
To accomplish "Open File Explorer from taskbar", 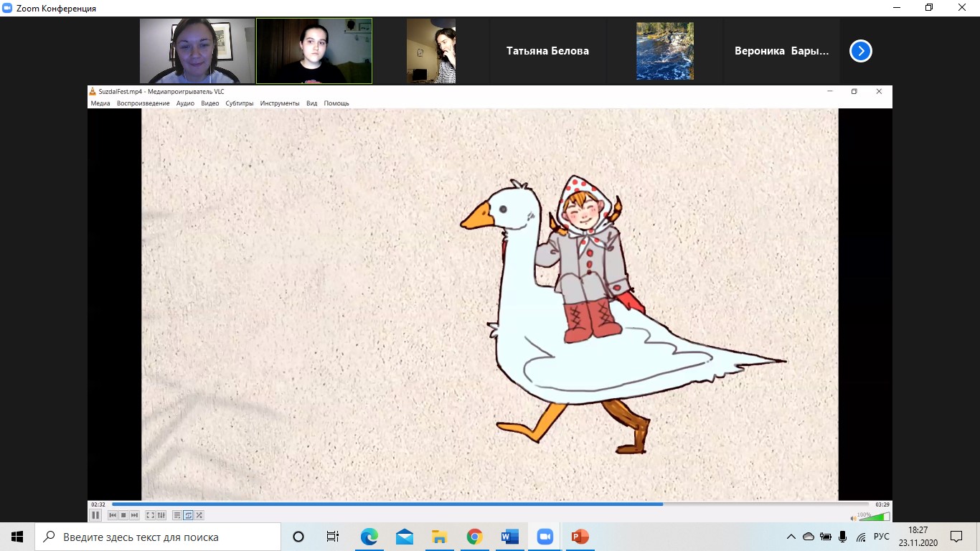I will [x=439, y=537].
